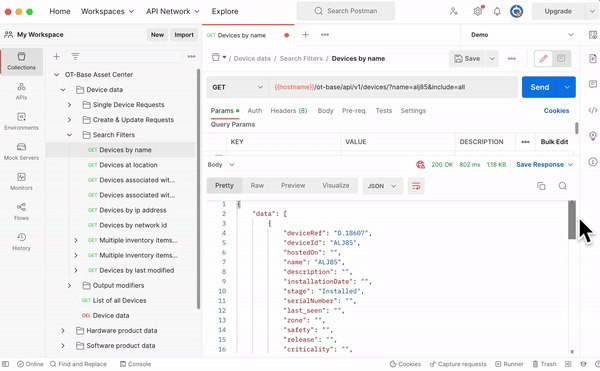The width and height of the screenshot is (600, 371).
Task: Switch to the Auth tab
Action: [x=255, y=111]
